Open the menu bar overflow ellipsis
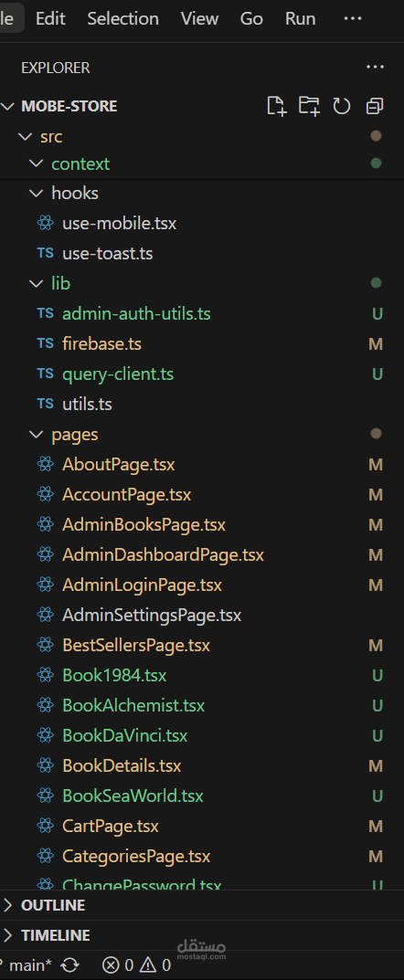This screenshot has width=404, height=980. coord(353,19)
